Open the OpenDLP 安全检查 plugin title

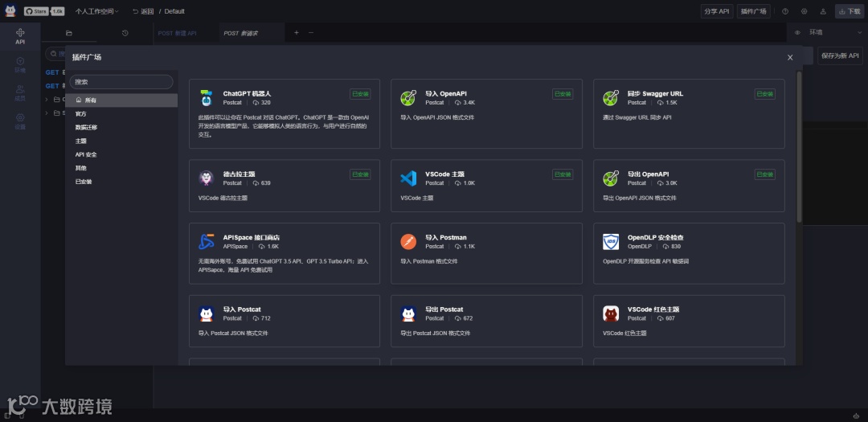656,238
